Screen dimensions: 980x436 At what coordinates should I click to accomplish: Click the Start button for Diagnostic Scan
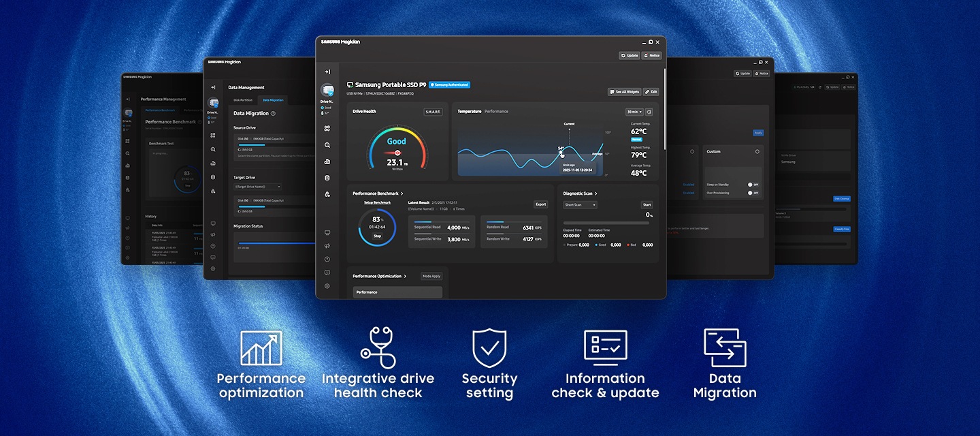click(x=647, y=204)
